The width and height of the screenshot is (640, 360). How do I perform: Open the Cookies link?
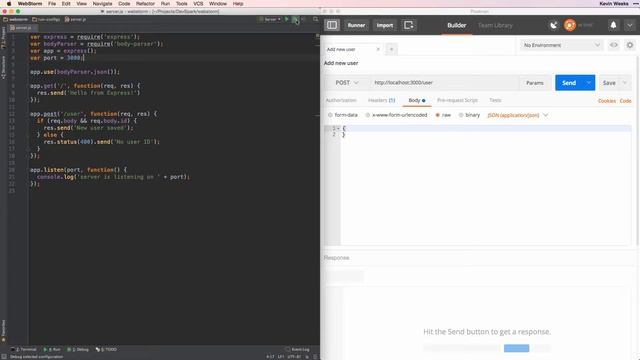coord(607,101)
